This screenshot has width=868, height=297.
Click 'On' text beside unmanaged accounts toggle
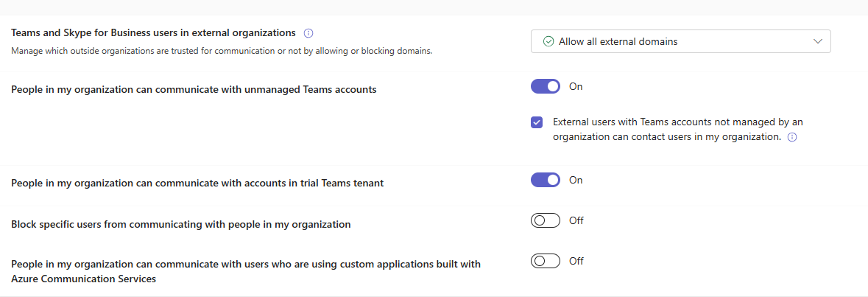coord(576,86)
